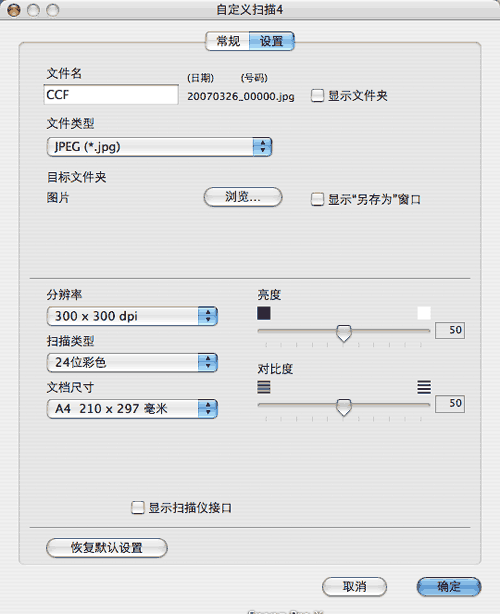Viewport: 500px width, 614px height.
Task: Open the 文件类型 JPEG dropdown
Action: 159,147
